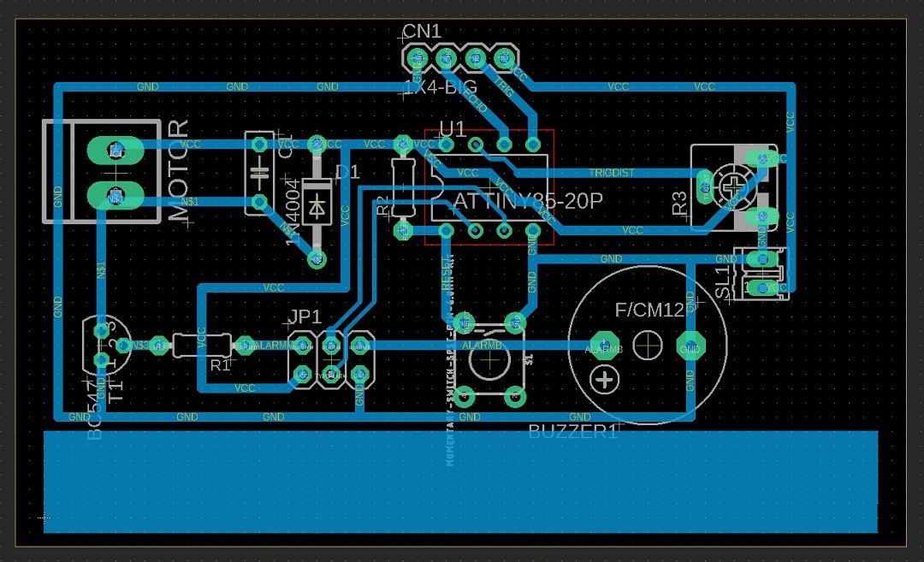
Task: Select the GND pad of CN1
Action: (418, 58)
